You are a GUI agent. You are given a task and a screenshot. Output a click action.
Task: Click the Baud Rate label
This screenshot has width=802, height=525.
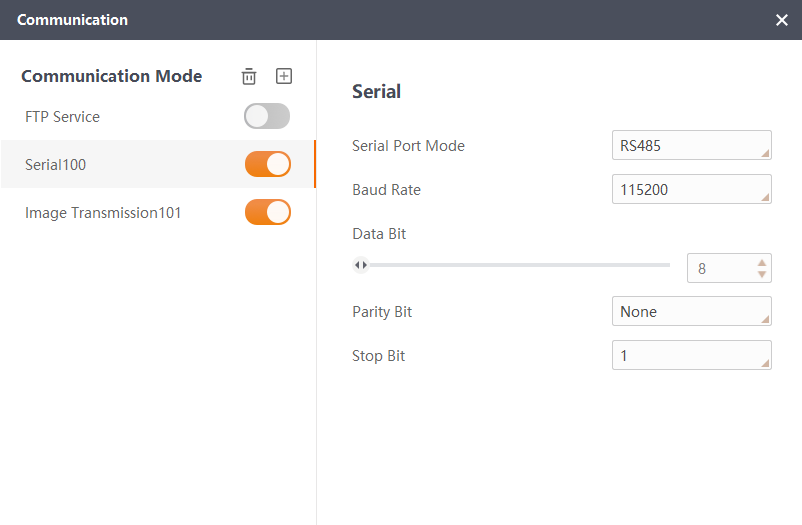(x=387, y=190)
